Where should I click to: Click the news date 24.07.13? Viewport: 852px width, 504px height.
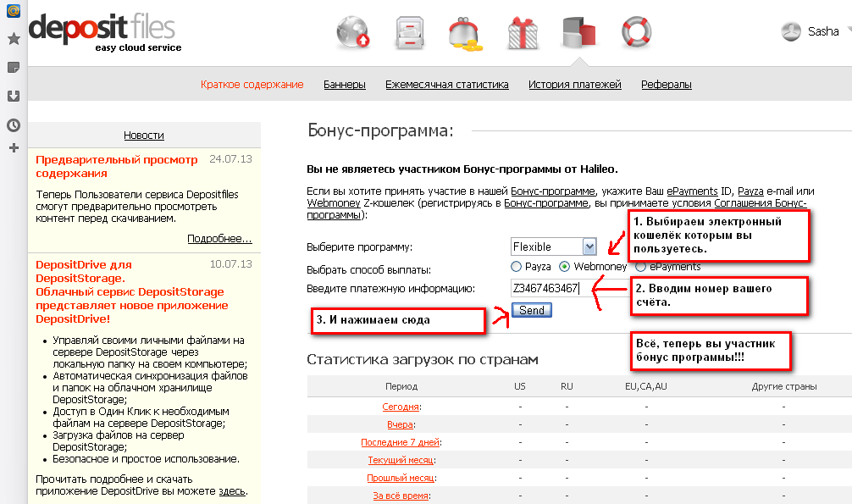[x=230, y=159]
